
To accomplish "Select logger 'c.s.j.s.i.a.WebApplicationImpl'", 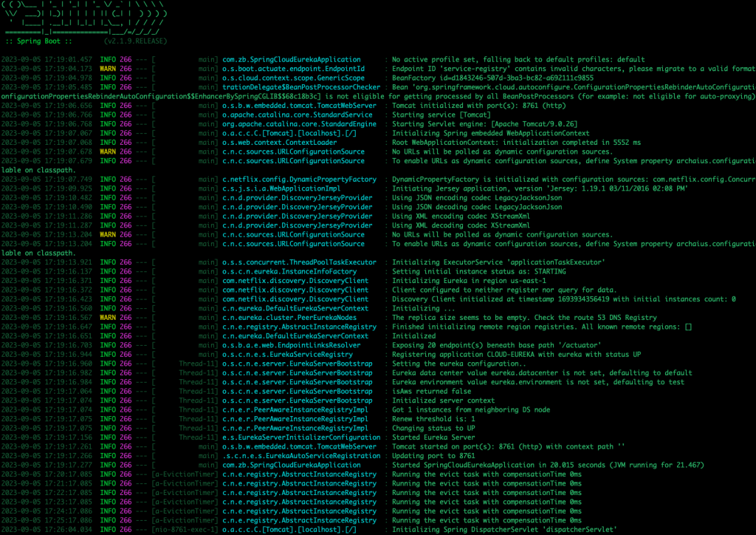I will pyautogui.click(x=281, y=188).
